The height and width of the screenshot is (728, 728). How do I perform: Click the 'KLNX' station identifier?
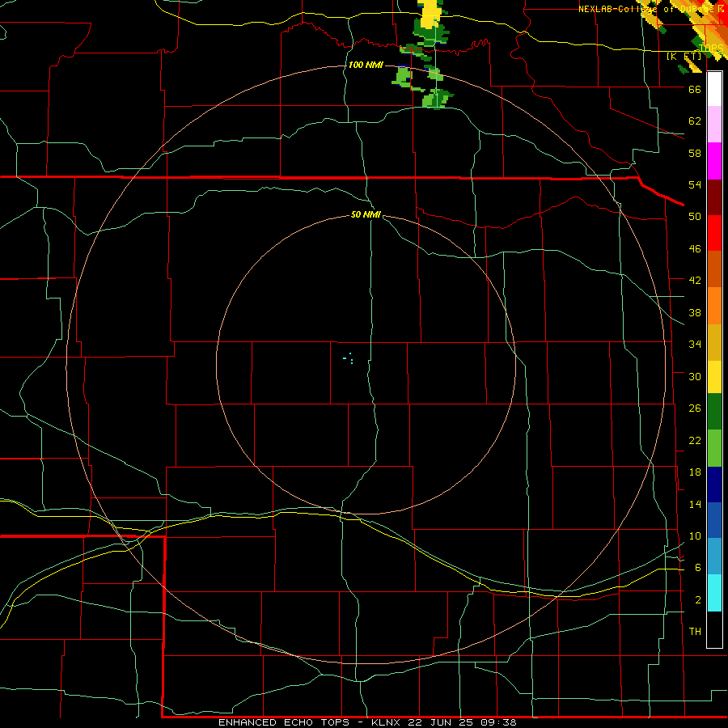[386, 722]
